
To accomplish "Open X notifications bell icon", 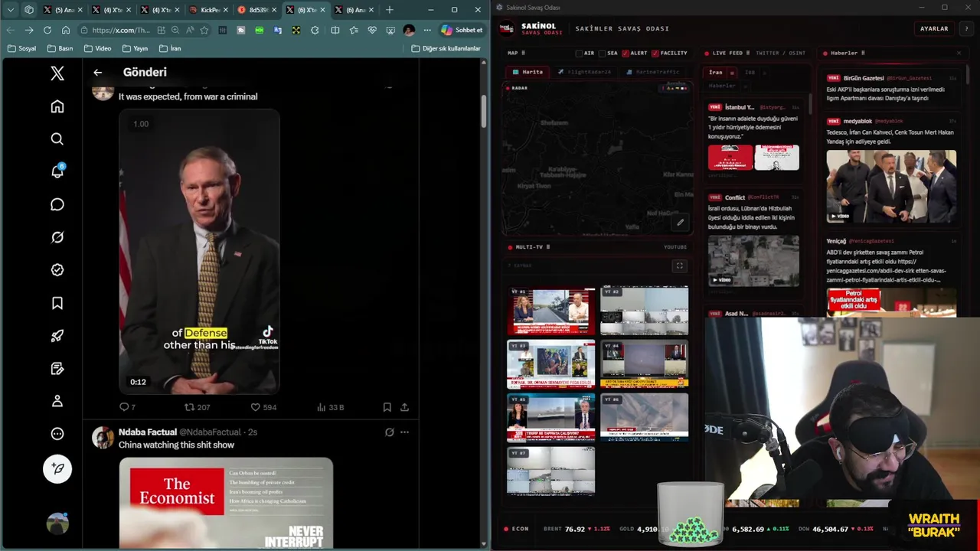I will coord(57,171).
